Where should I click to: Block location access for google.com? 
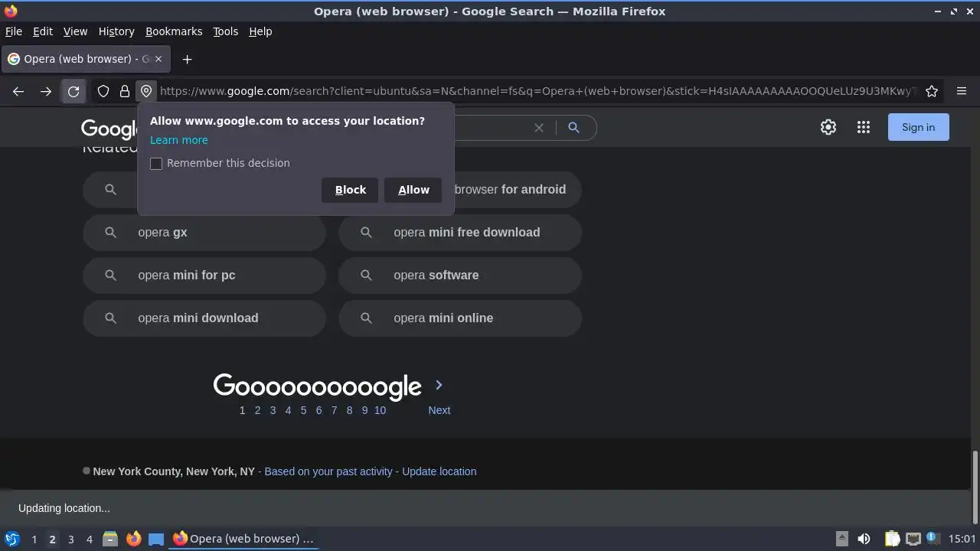point(351,190)
